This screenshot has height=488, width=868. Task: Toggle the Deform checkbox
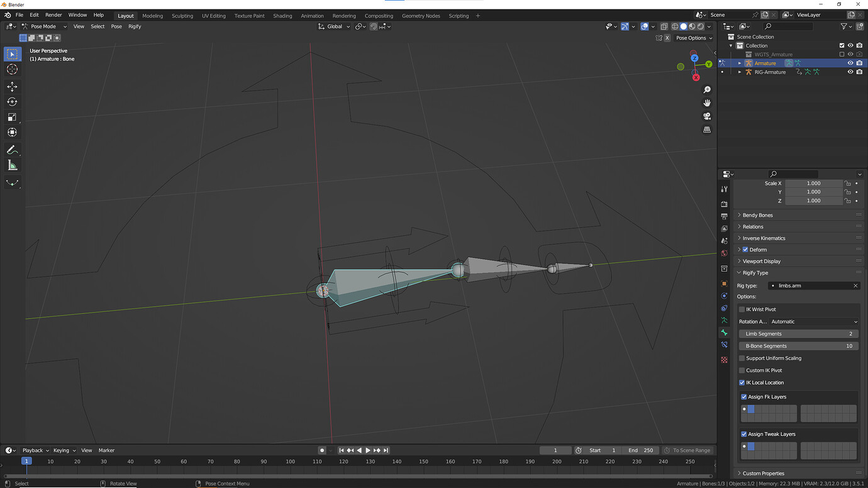pyautogui.click(x=745, y=250)
